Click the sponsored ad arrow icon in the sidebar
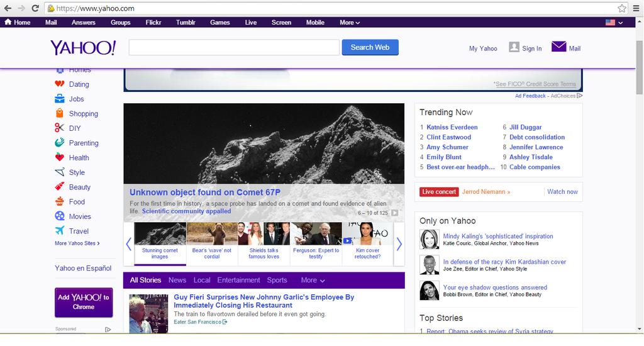Image resolution: width=644 pixels, height=346 pixels. pyautogui.click(x=108, y=330)
